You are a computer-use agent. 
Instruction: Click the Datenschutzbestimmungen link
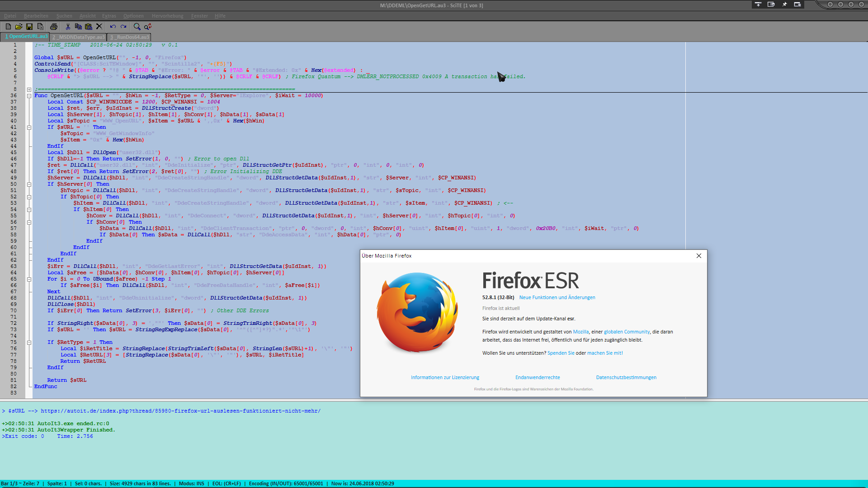[x=626, y=377]
